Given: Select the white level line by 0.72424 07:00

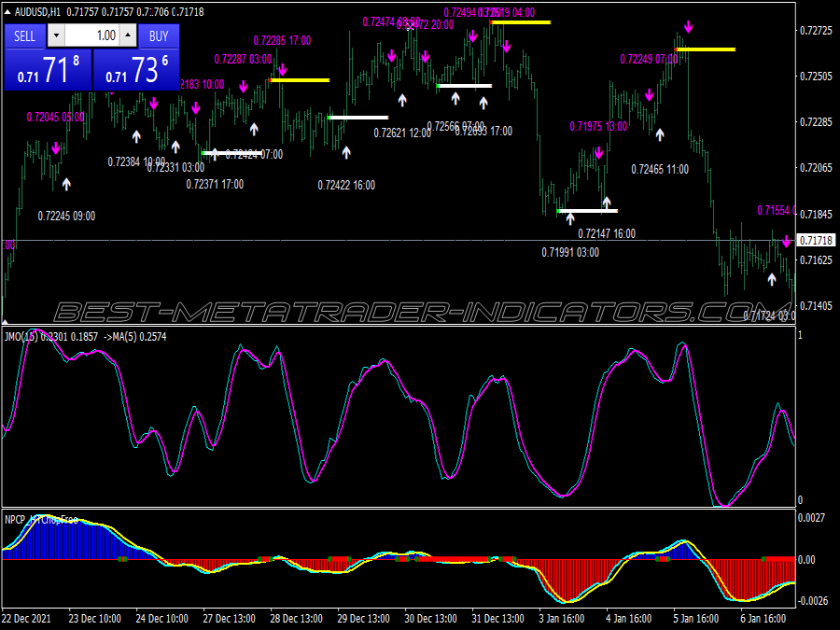Looking at the screenshot, I should pyautogui.click(x=232, y=153).
